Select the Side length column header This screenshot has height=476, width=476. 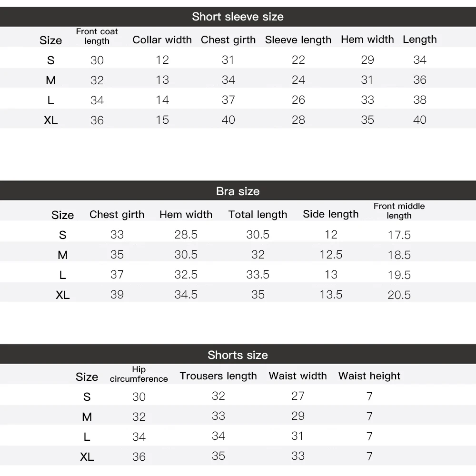click(x=331, y=214)
